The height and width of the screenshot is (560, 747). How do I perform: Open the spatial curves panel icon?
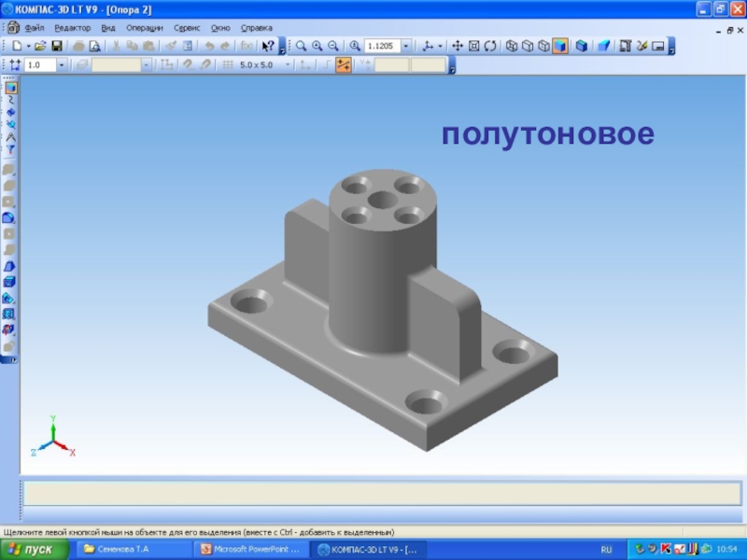click(10, 100)
